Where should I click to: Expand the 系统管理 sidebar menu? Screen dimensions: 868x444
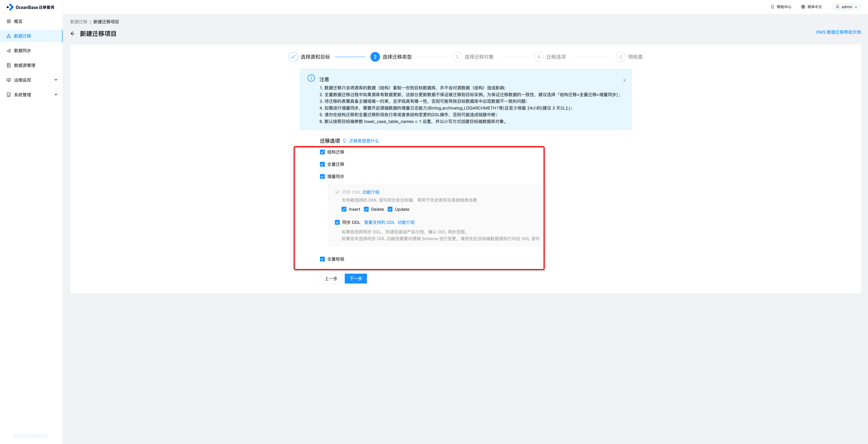[56, 95]
